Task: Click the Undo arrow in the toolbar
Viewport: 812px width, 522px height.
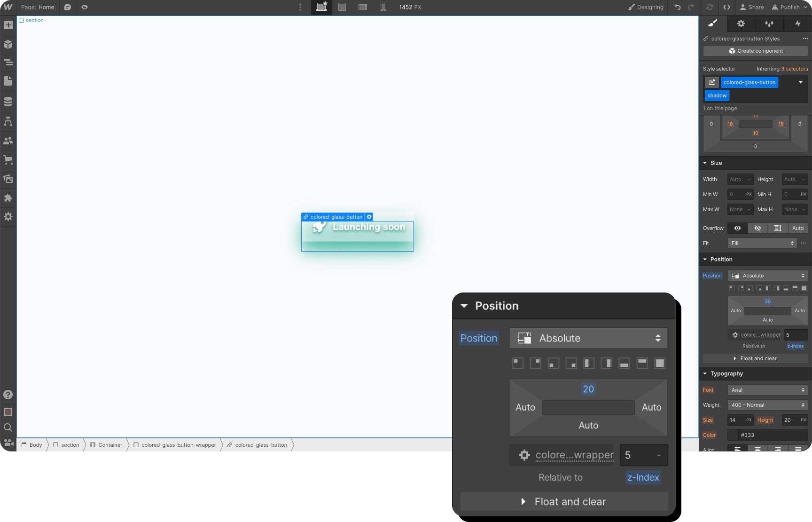Action: point(677,7)
